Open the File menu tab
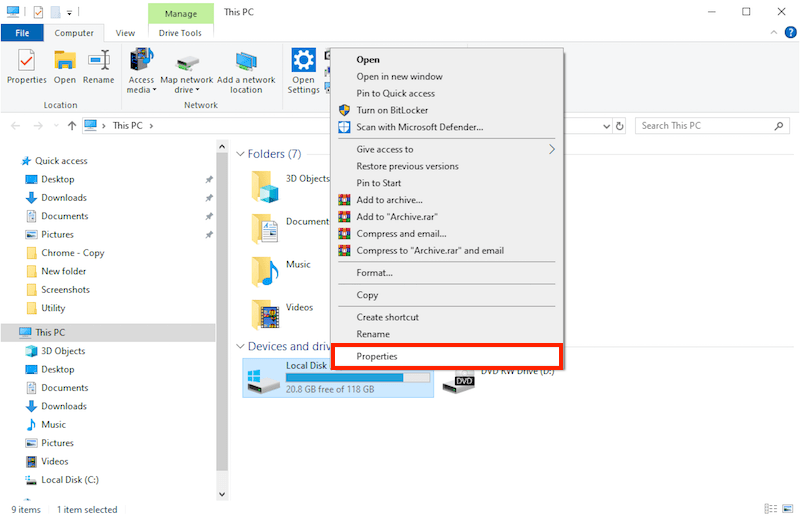The height and width of the screenshot is (519, 800). tap(21, 33)
